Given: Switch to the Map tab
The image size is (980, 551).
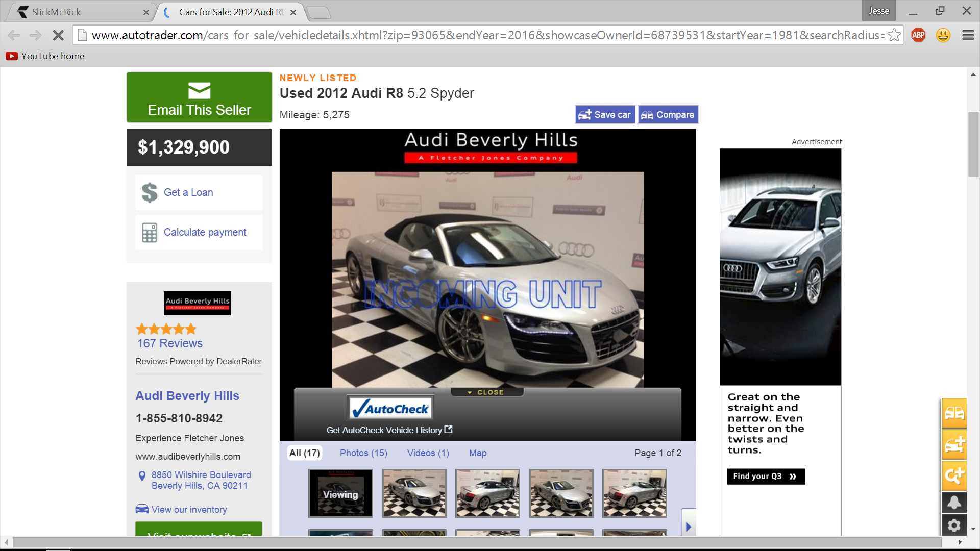Looking at the screenshot, I should (478, 453).
